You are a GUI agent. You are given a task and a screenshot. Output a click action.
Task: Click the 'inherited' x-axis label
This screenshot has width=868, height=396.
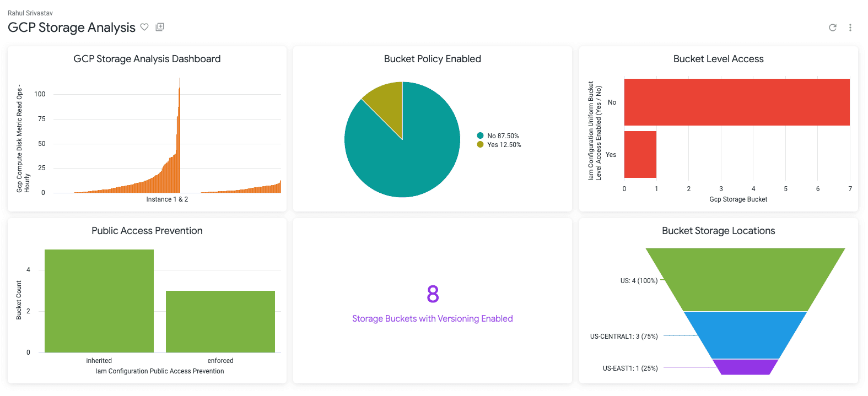pyautogui.click(x=99, y=361)
